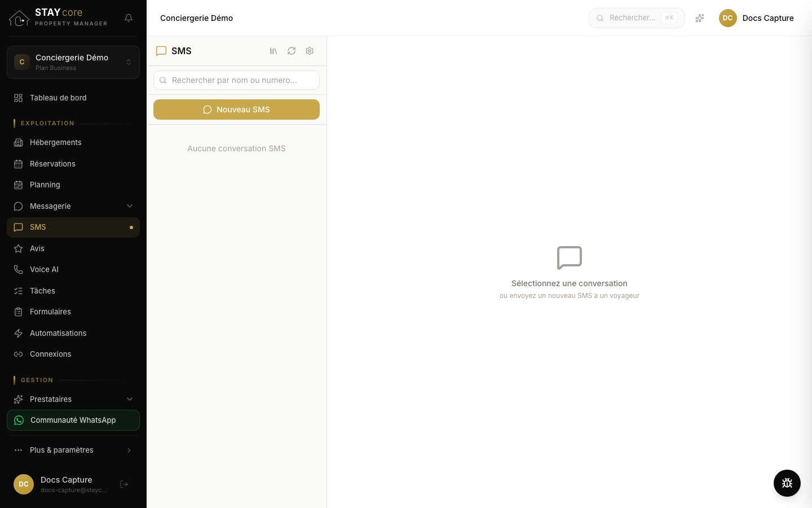This screenshot has width=812, height=508.
Task: Click the global Rechercher search box
Action: coord(637,18)
